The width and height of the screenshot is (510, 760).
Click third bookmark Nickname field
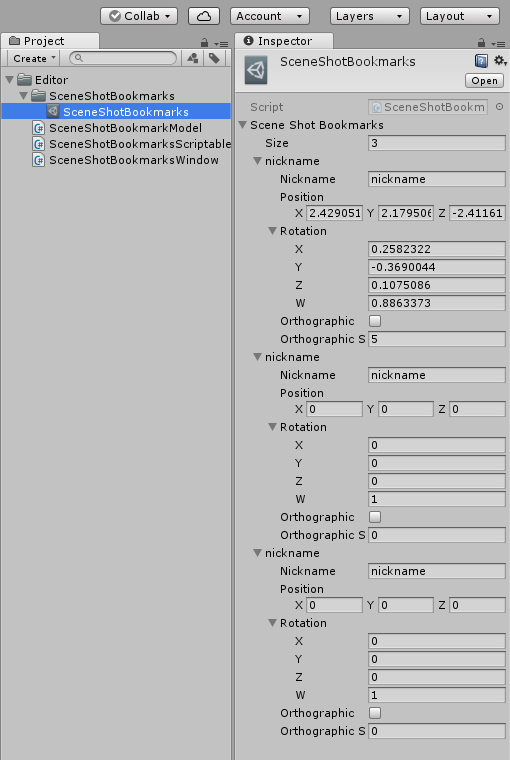pos(436,570)
